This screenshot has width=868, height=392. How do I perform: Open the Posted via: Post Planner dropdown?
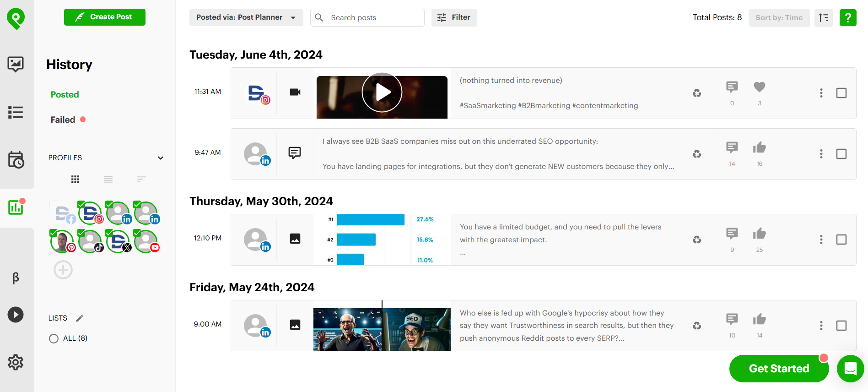click(246, 17)
